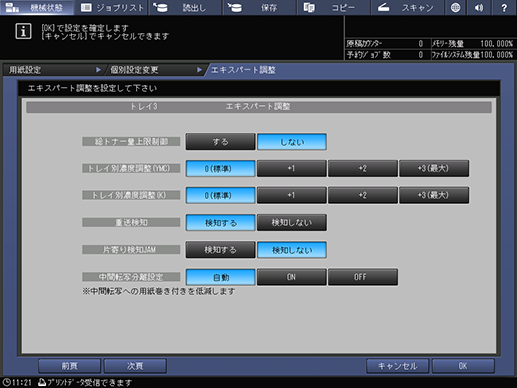Image resolution: width=517 pixels, height=388 pixels.
Task: Select エキスパート調整 breadcrumb tab
Action: pos(243,70)
